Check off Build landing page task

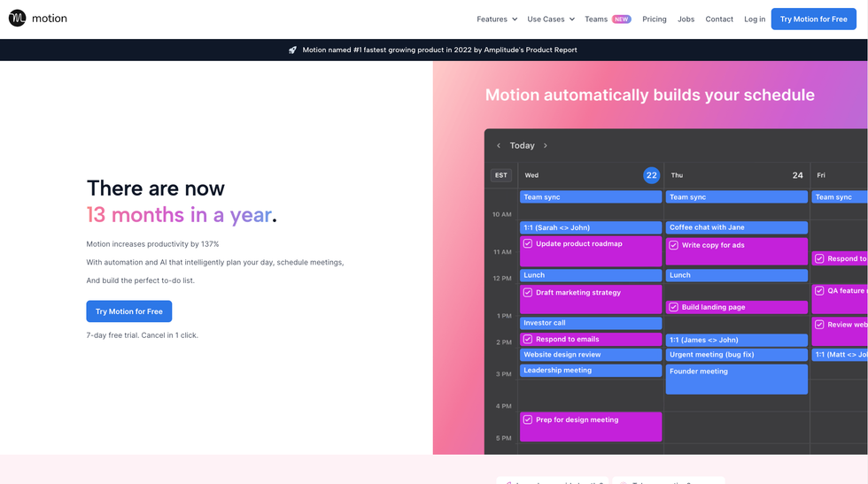tap(674, 307)
